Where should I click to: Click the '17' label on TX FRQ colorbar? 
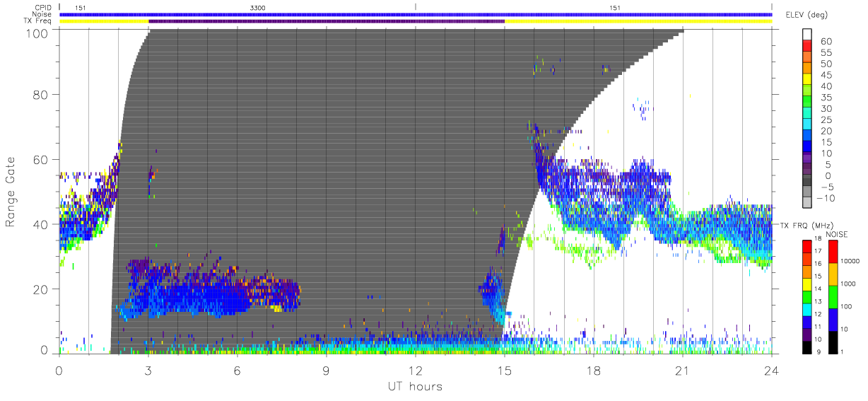[x=817, y=251]
